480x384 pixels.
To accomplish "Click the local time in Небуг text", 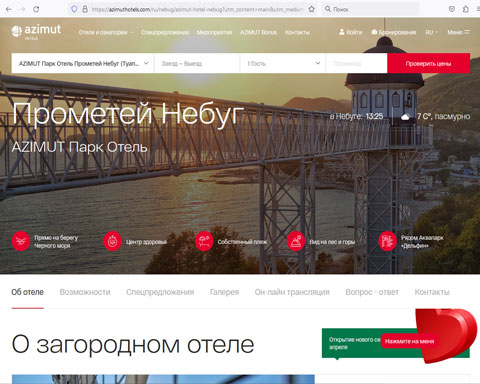I will [x=357, y=116].
